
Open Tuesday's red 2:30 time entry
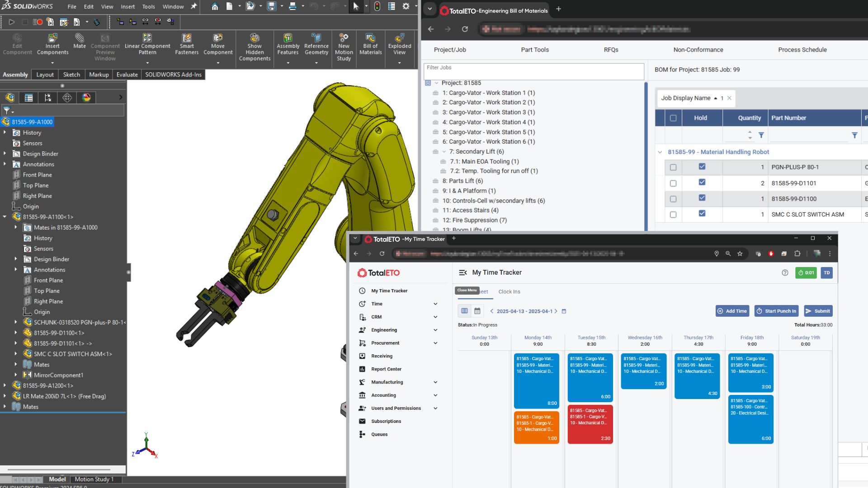tap(590, 424)
